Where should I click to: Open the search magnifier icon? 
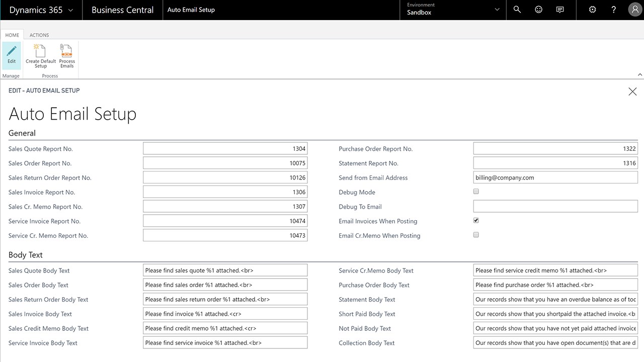[x=517, y=10]
